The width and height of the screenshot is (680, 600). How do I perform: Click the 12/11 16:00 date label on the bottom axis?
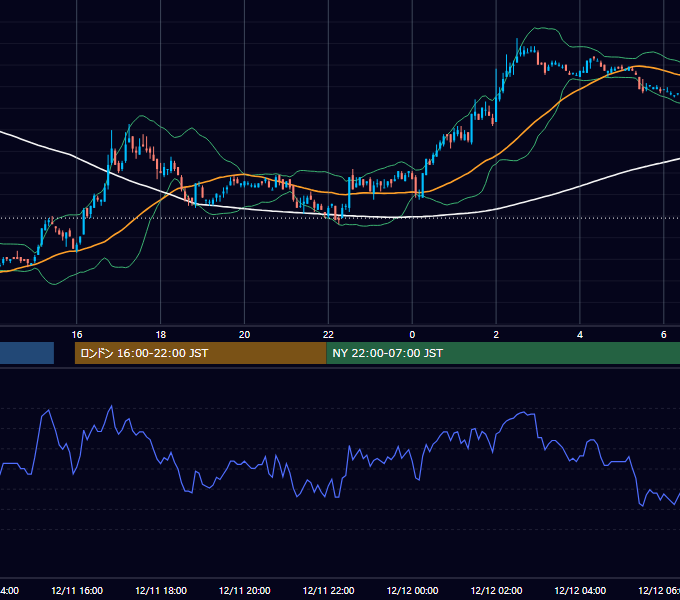(77, 590)
